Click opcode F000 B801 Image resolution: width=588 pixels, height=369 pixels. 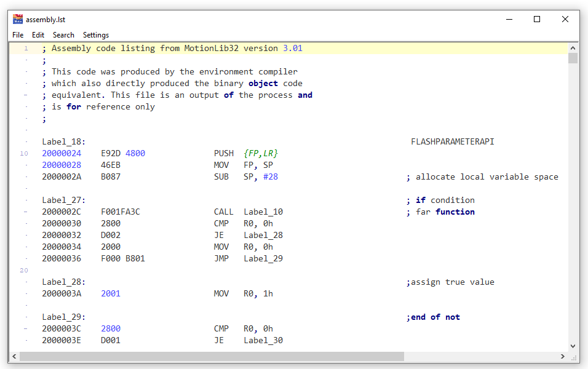click(x=123, y=258)
